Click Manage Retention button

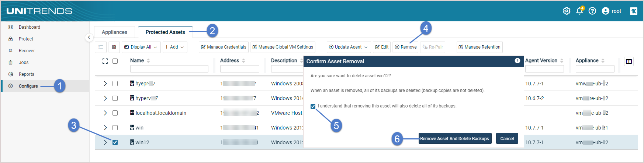coord(479,47)
